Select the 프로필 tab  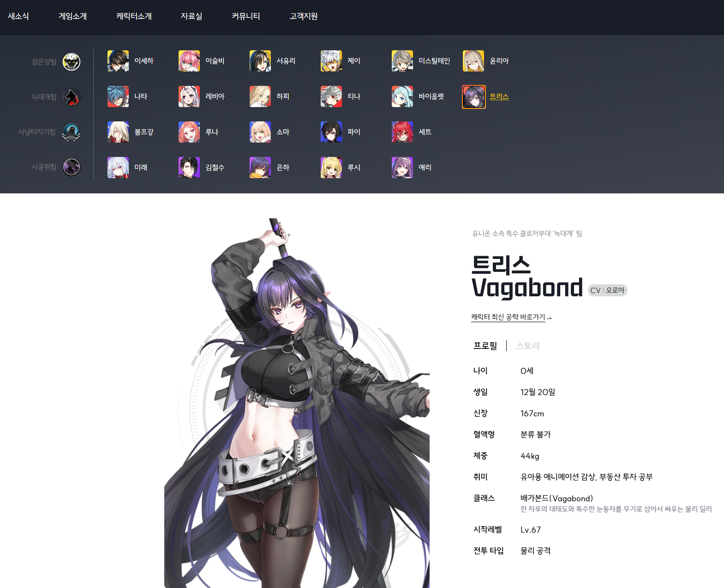(x=485, y=346)
